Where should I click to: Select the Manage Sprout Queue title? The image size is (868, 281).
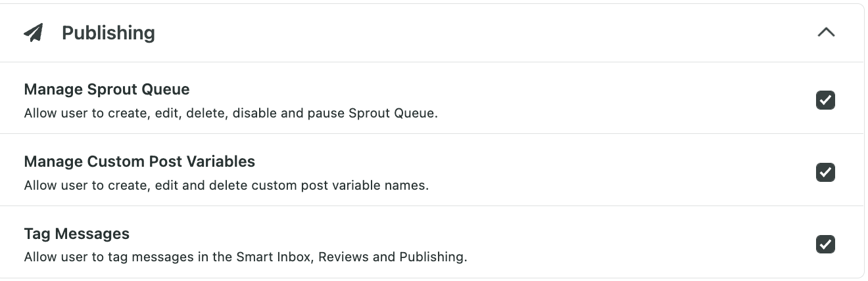[107, 89]
